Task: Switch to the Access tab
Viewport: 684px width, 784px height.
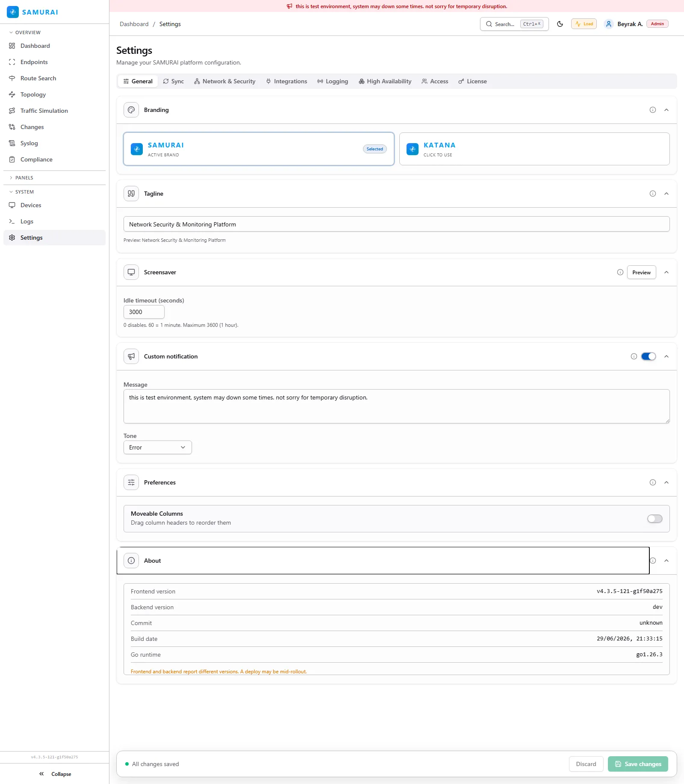Action: 435,81
